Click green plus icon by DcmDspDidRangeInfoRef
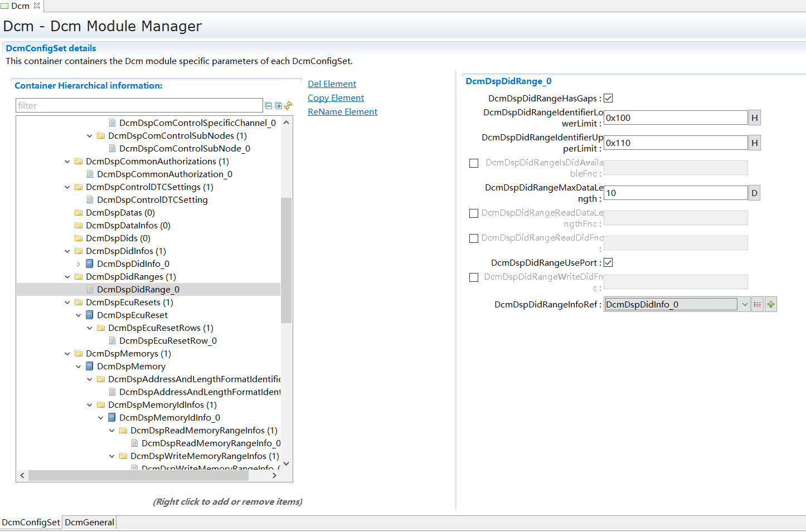806x532 pixels. click(x=771, y=305)
